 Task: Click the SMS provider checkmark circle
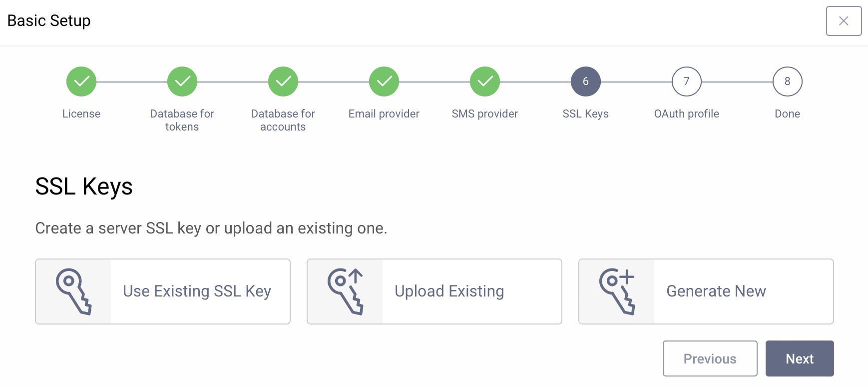click(485, 81)
